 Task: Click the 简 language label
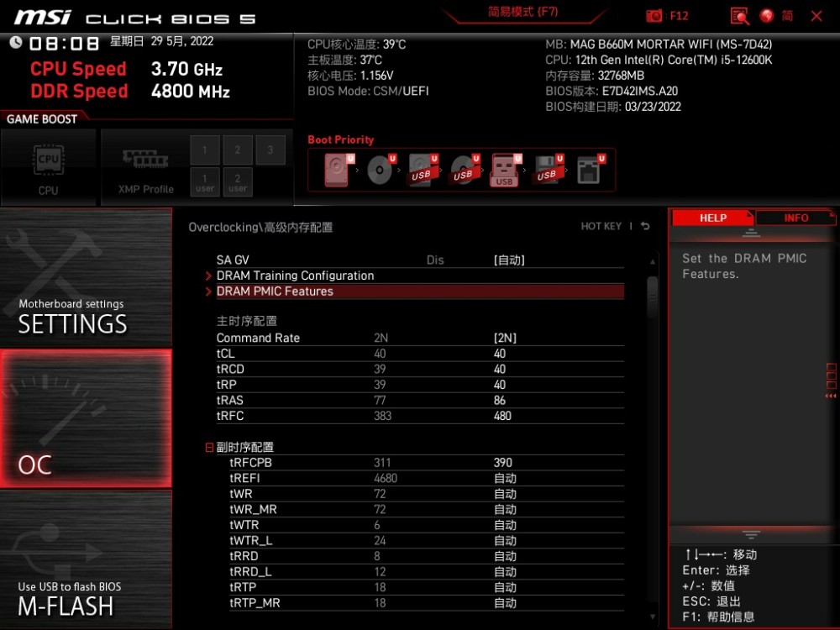[x=787, y=16]
